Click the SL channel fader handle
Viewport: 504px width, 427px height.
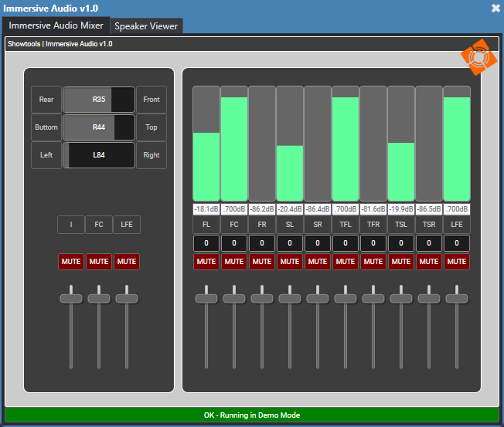coord(290,299)
